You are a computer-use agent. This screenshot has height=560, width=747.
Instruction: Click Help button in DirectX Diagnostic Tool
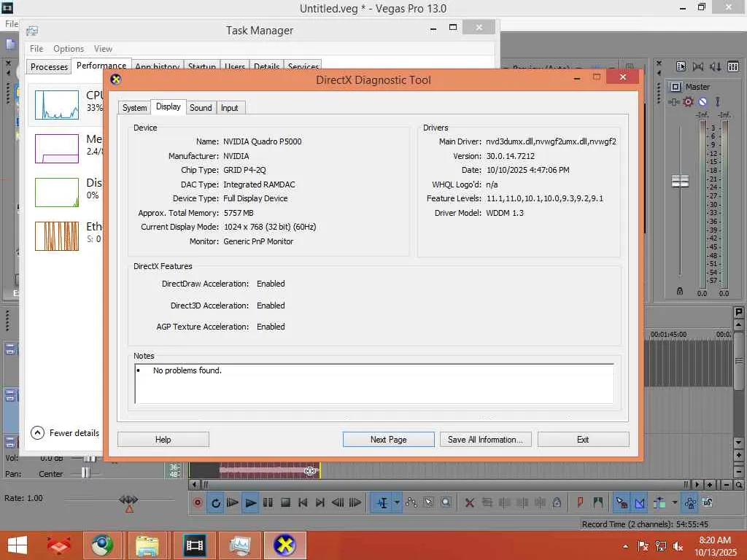click(163, 440)
